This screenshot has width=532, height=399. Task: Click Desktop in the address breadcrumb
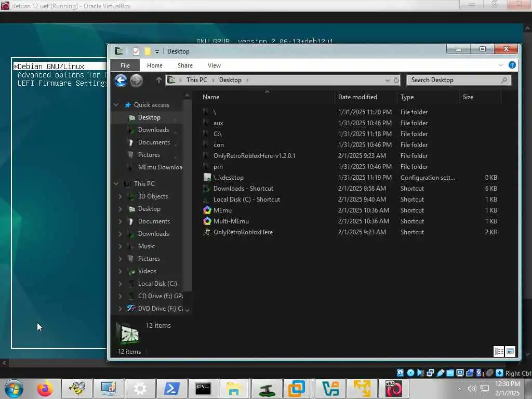pyautogui.click(x=230, y=80)
